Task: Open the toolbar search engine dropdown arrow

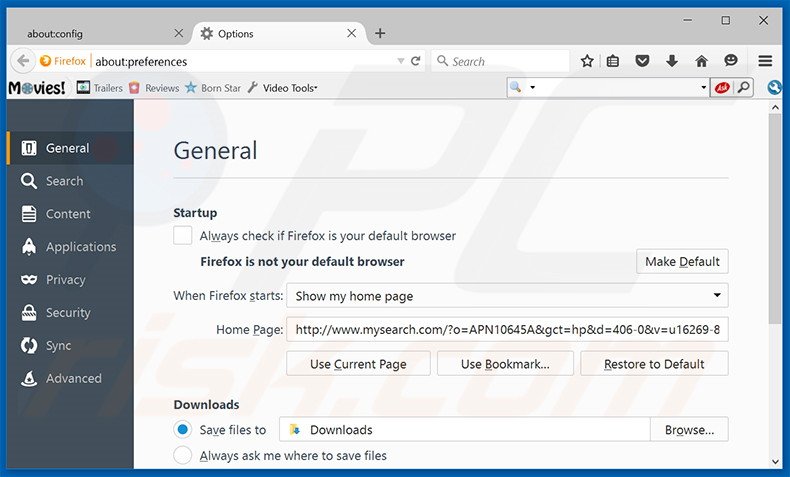Action: point(533,88)
